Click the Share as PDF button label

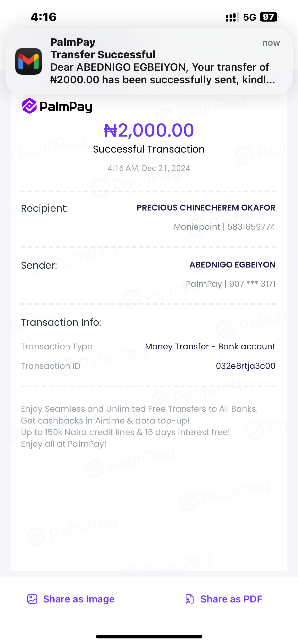click(x=231, y=599)
